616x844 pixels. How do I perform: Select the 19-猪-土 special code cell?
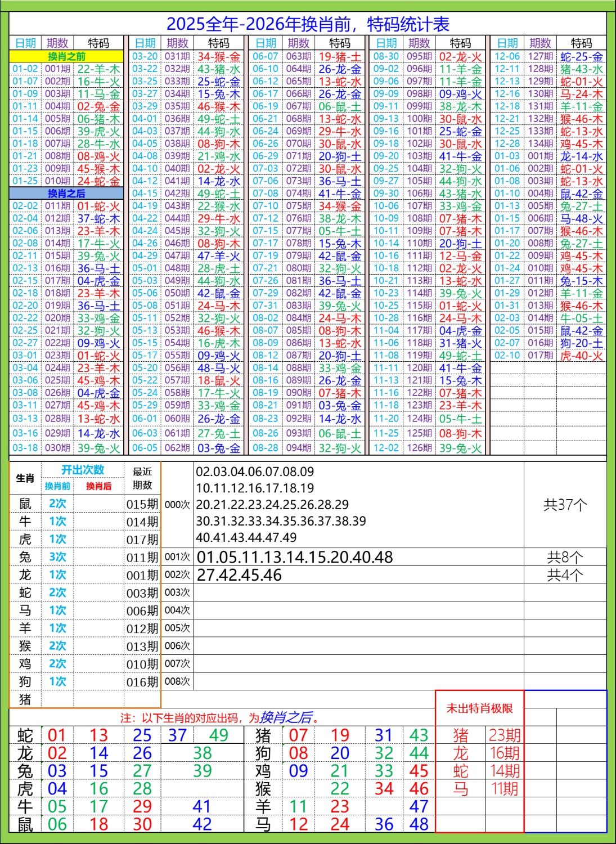pos(340,56)
